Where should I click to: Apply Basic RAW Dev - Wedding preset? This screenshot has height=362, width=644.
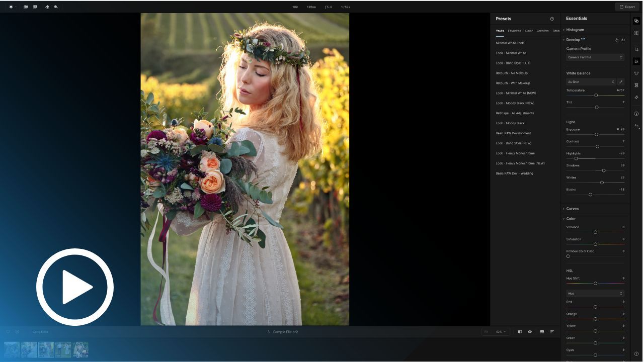click(x=514, y=173)
